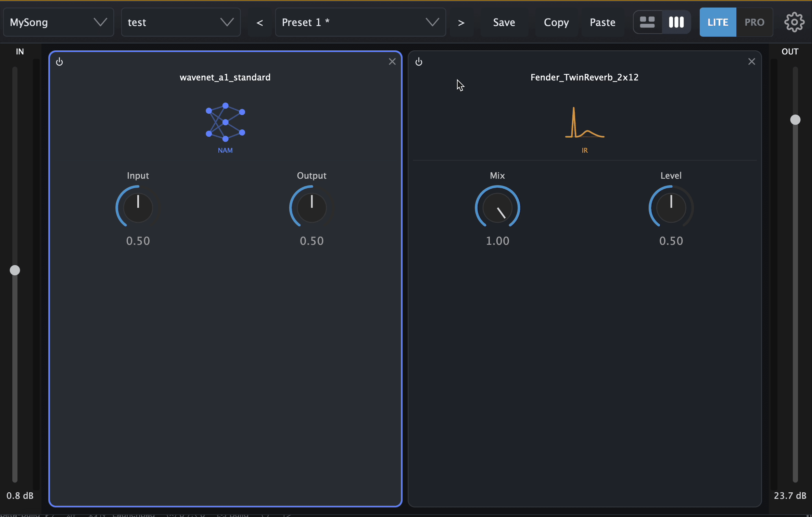812x517 pixels.
Task: Click the Save button
Action: [504, 23]
